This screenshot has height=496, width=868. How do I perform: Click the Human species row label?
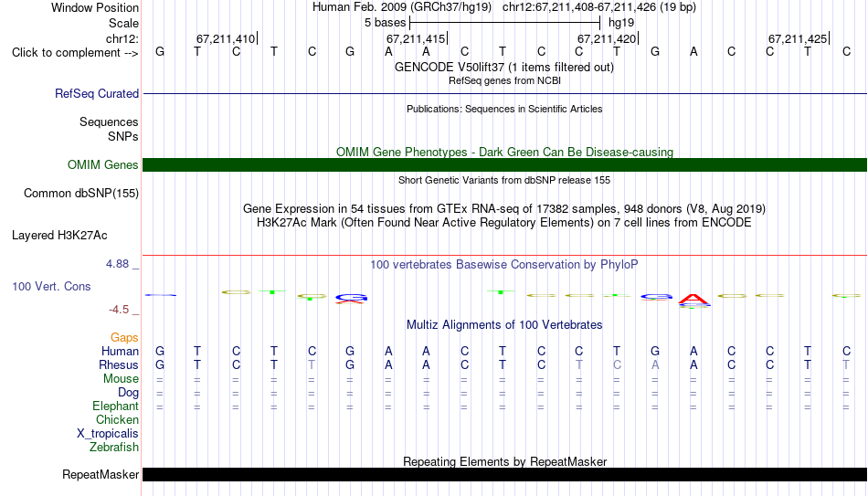tap(120, 352)
